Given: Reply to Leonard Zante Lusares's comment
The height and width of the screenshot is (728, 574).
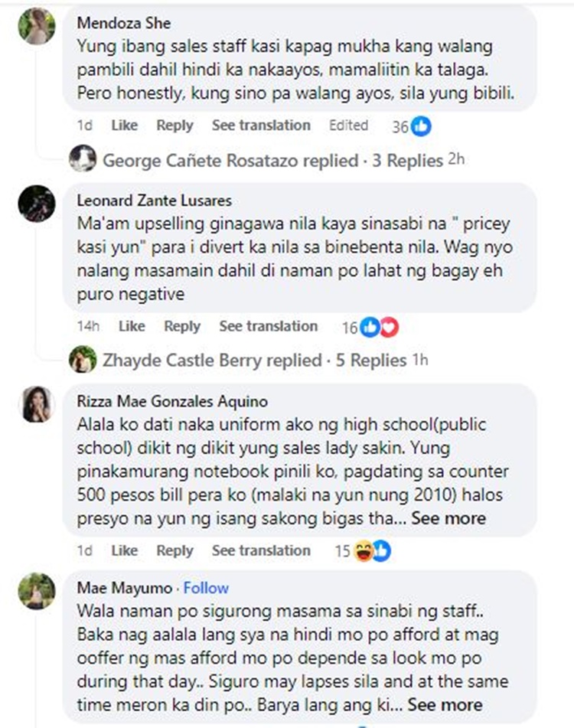Looking at the screenshot, I should click(182, 326).
